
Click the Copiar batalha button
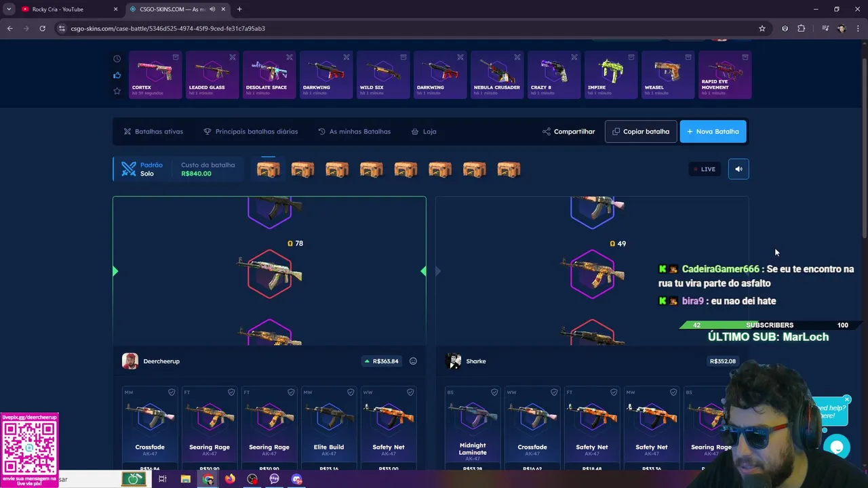641,131
